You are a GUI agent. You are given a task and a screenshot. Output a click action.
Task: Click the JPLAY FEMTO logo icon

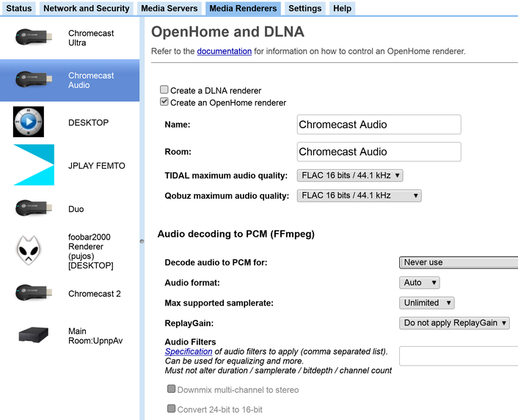click(34, 165)
